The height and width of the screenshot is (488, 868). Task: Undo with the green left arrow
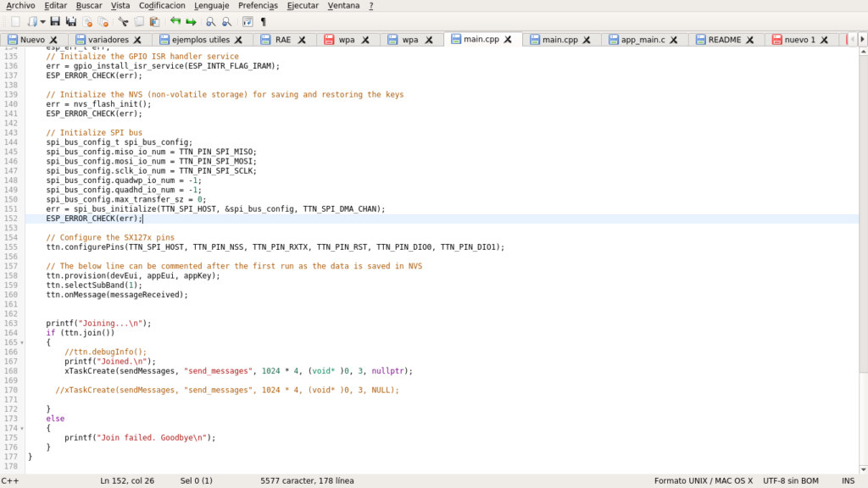[175, 21]
